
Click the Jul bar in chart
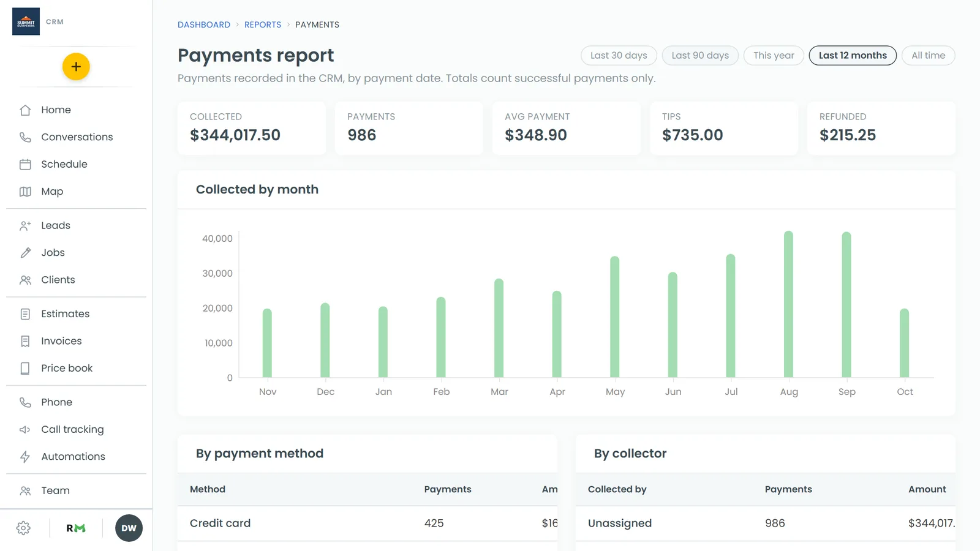coord(731,316)
